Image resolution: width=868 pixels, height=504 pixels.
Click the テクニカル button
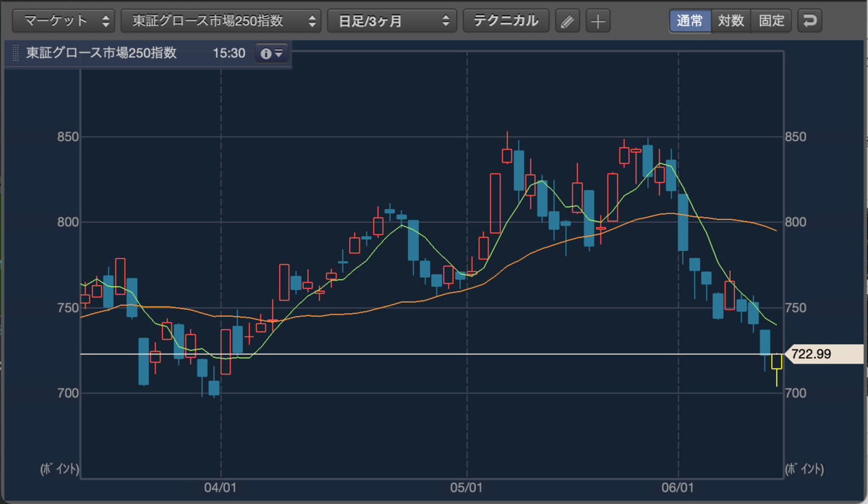506,20
